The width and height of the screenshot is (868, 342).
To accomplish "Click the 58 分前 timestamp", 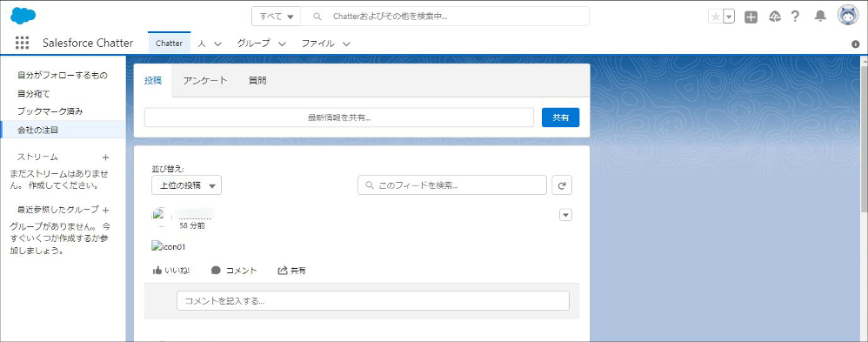I will point(192,225).
